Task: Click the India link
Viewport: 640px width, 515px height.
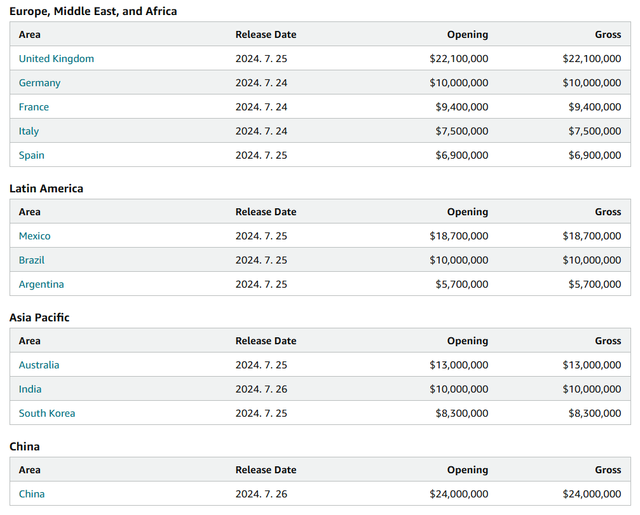Action: coord(30,389)
